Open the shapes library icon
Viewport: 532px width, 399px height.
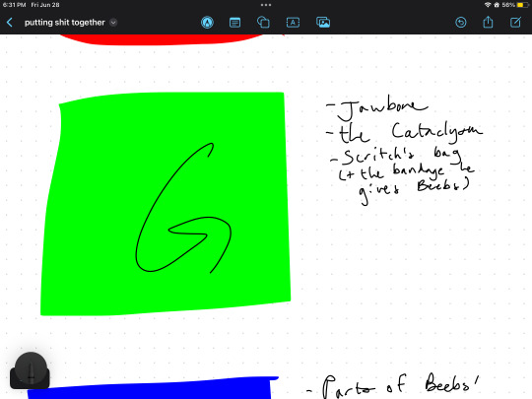click(263, 23)
